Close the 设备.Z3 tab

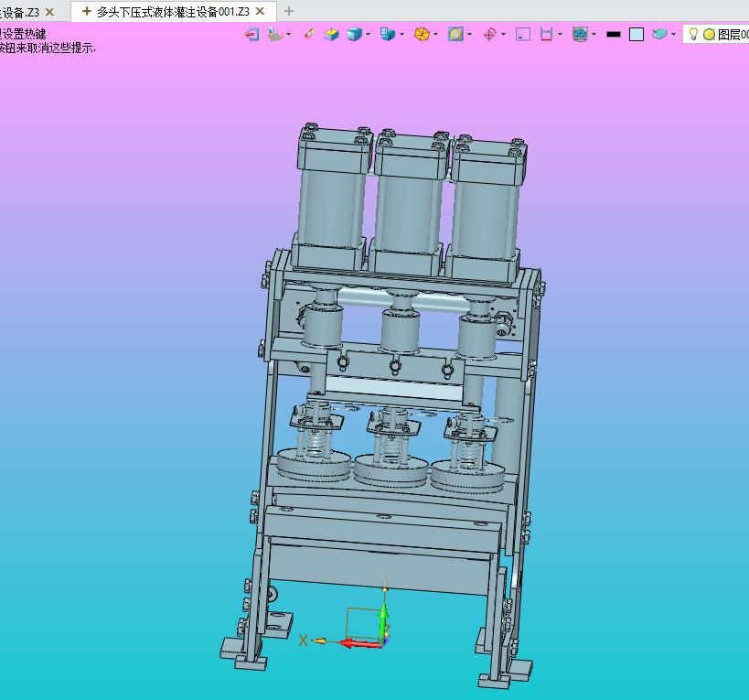(x=49, y=12)
